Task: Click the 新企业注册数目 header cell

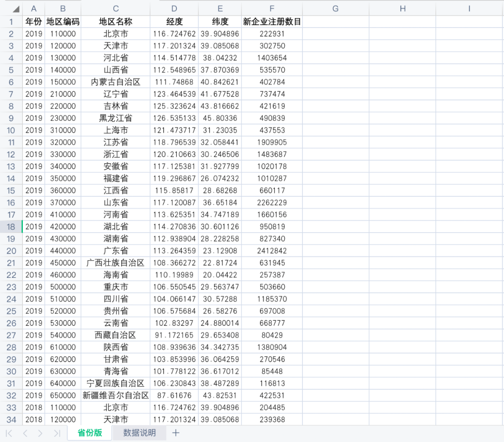Action: pyautogui.click(x=272, y=21)
